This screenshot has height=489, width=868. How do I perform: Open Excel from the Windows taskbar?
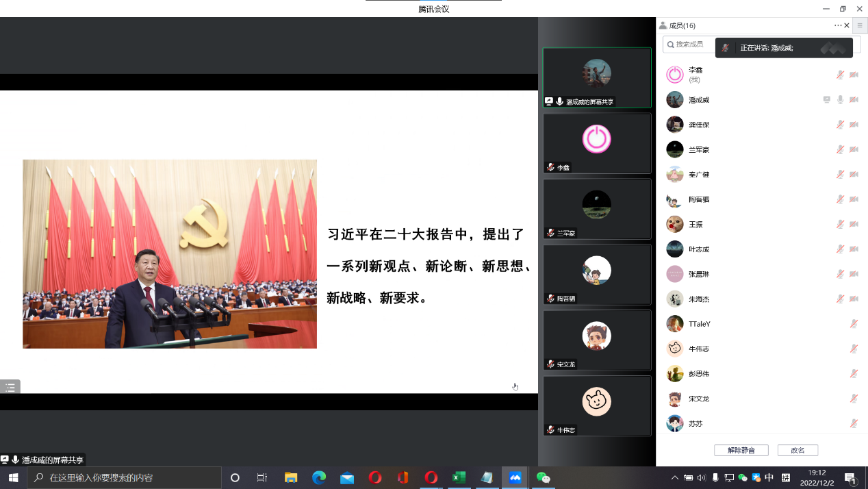pyautogui.click(x=459, y=477)
